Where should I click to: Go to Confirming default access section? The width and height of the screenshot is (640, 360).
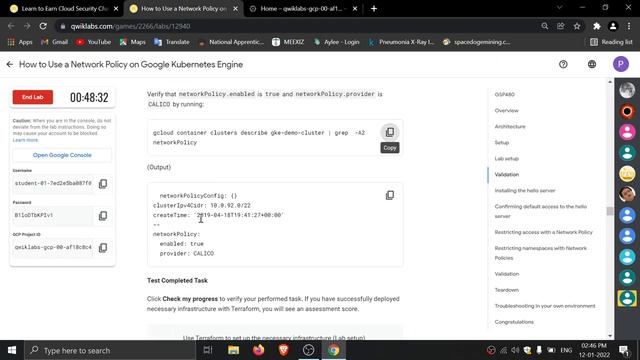pyautogui.click(x=541, y=211)
